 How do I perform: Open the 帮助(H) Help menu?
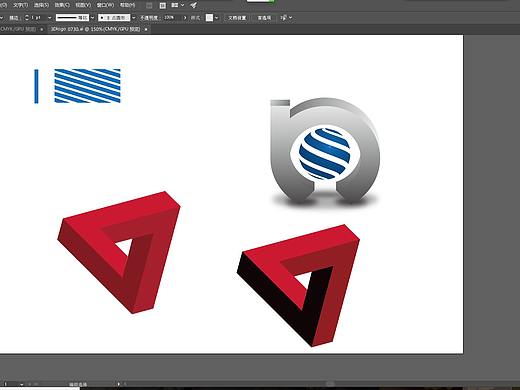point(127,5)
